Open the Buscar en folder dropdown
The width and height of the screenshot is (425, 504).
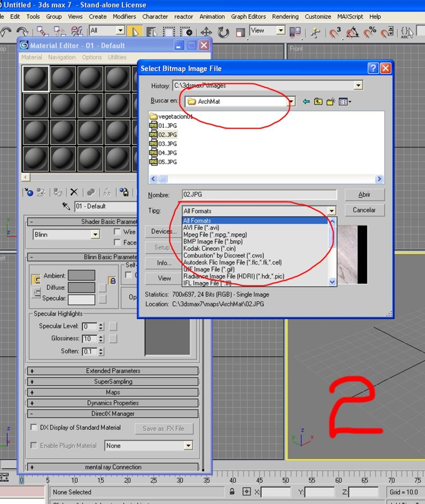291,101
